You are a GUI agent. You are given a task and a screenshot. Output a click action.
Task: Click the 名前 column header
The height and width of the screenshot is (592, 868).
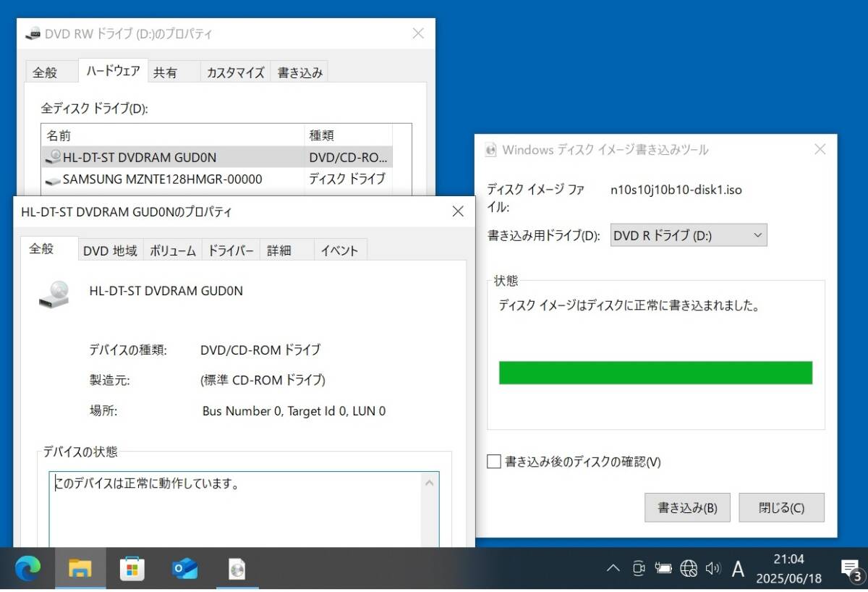click(173, 135)
